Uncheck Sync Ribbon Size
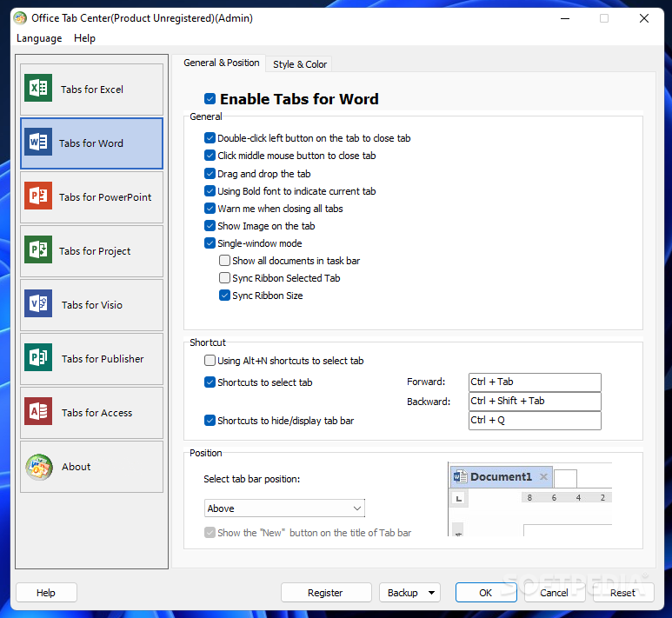 pyautogui.click(x=224, y=296)
